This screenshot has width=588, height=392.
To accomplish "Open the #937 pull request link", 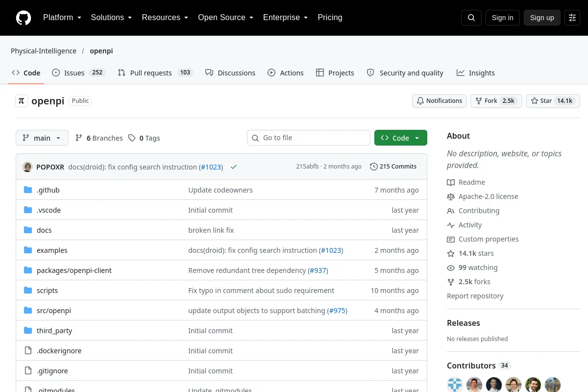I will pyautogui.click(x=318, y=270).
